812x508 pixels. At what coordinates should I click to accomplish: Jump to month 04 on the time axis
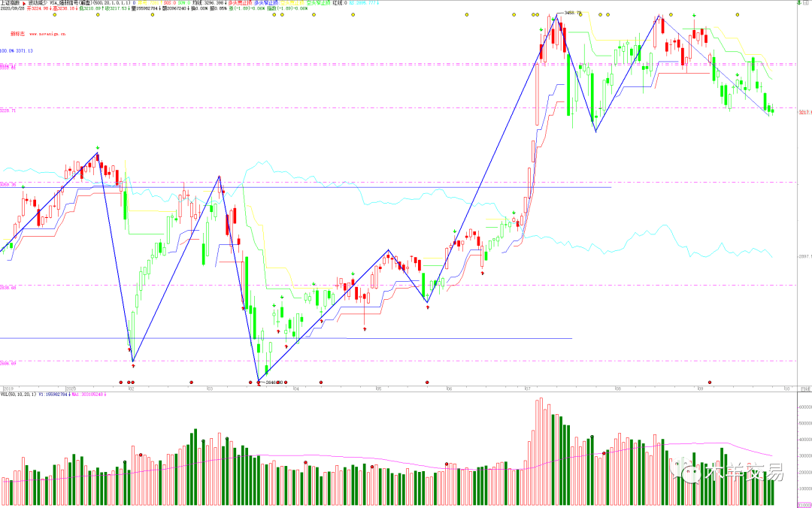point(295,389)
